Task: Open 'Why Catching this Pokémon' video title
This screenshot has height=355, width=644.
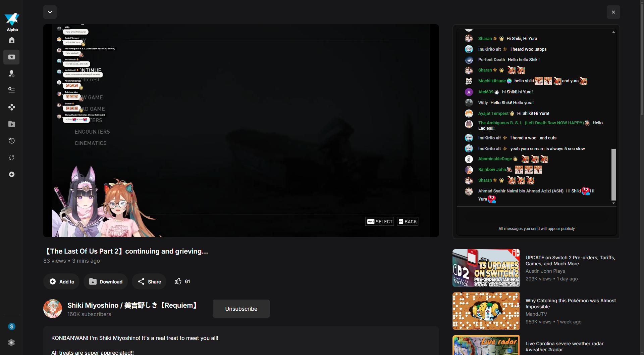Action: click(x=571, y=304)
